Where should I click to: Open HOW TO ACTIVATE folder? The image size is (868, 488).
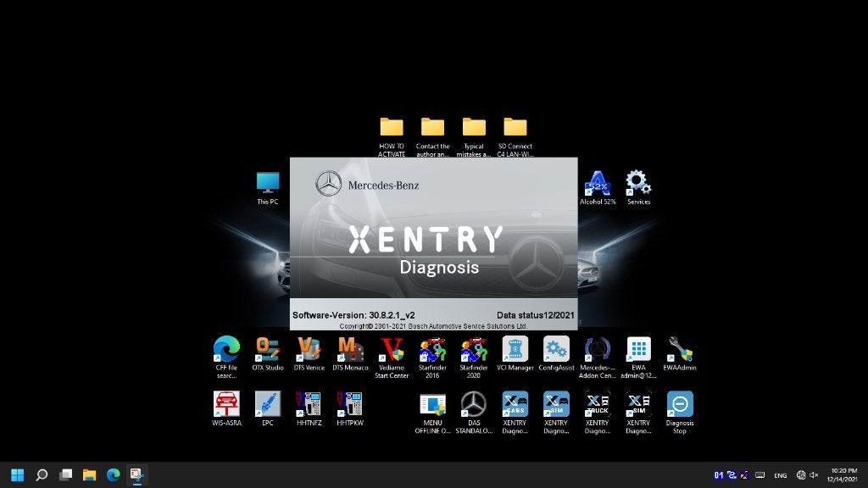click(x=392, y=137)
